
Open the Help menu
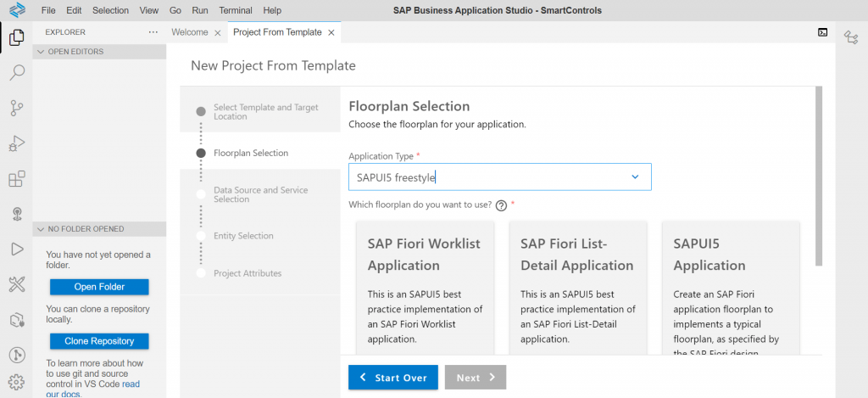(x=272, y=10)
